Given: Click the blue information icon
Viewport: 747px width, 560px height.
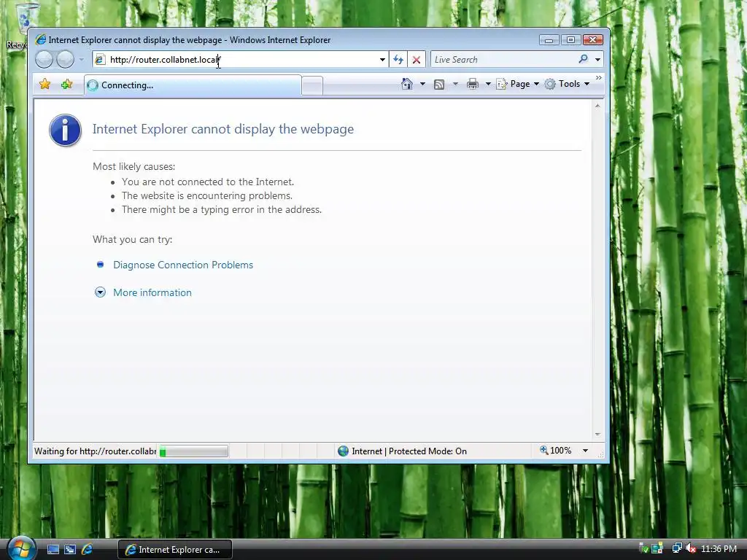Looking at the screenshot, I should click(65, 131).
